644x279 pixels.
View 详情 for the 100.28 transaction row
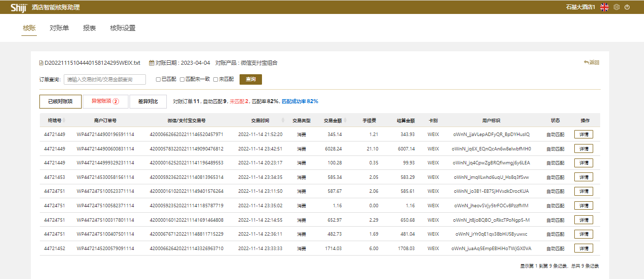point(584,163)
